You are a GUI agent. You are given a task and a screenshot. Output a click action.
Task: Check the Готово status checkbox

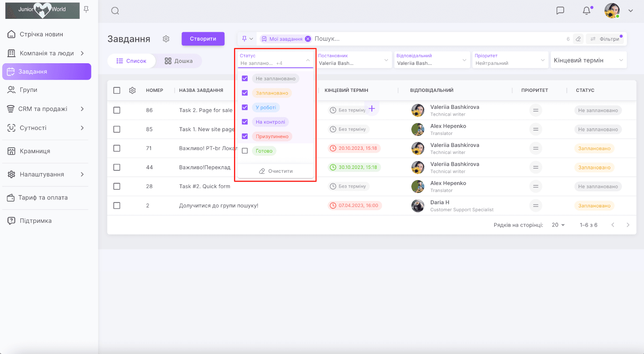[245, 151]
